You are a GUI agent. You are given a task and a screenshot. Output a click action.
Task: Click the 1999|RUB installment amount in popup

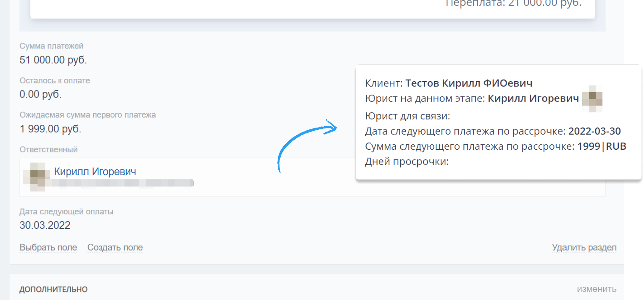(x=602, y=146)
